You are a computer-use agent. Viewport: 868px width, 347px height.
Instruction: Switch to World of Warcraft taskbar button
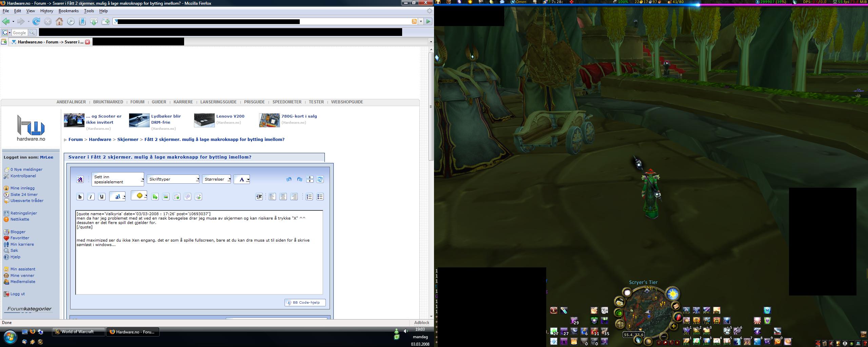[78, 332]
